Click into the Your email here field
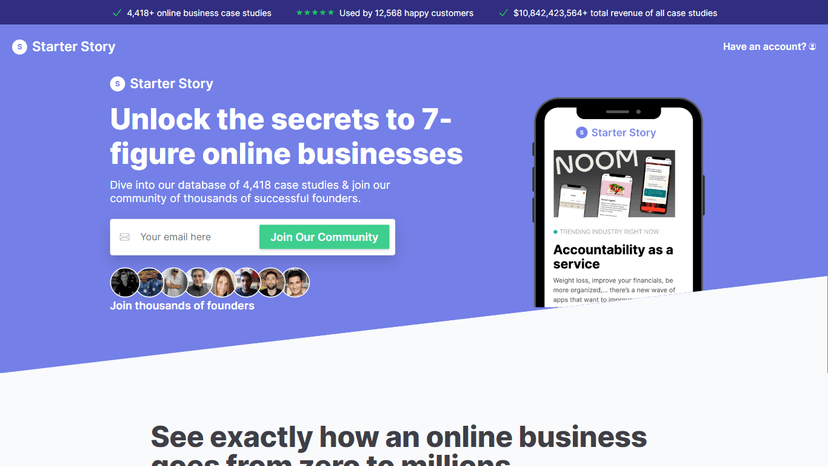The height and width of the screenshot is (466, 828). pos(195,237)
